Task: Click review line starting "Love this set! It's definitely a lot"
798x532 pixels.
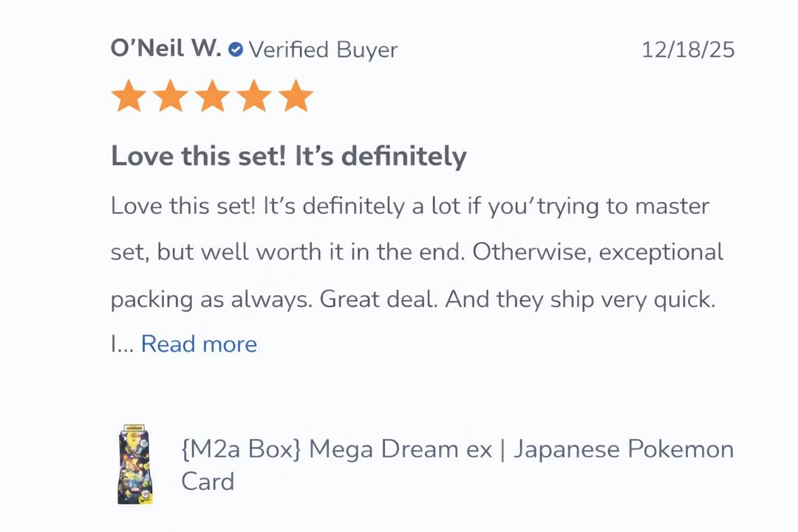Action: (409, 205)
